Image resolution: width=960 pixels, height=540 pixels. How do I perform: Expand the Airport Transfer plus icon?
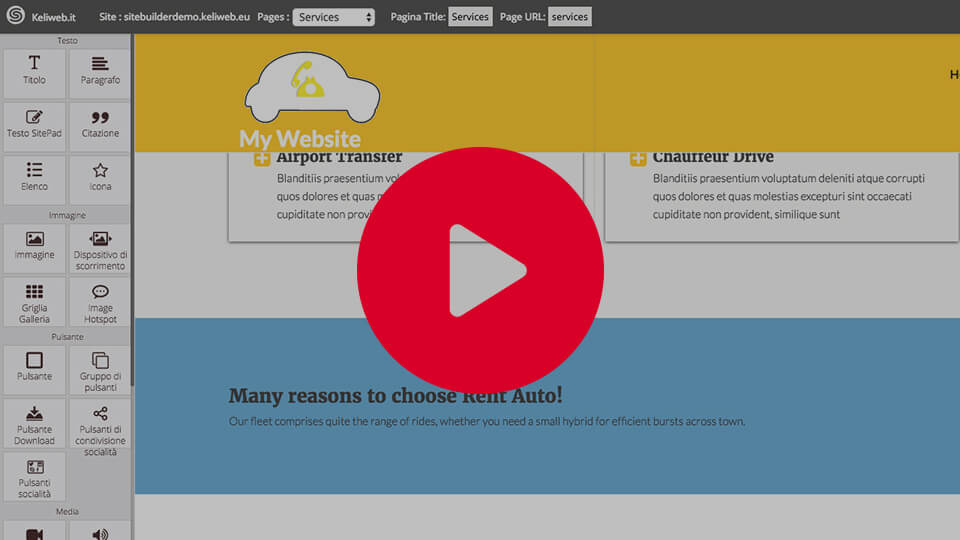pyautogui.click(x=261, y=158)
